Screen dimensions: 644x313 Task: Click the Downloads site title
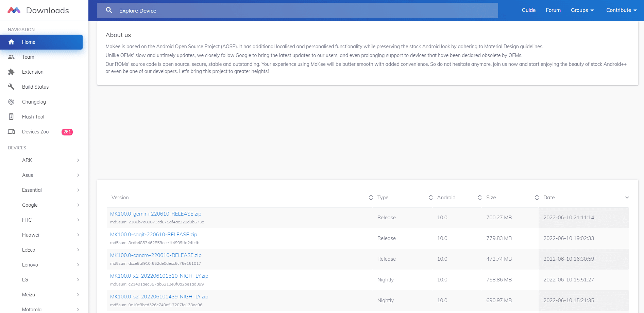point(48,11)
